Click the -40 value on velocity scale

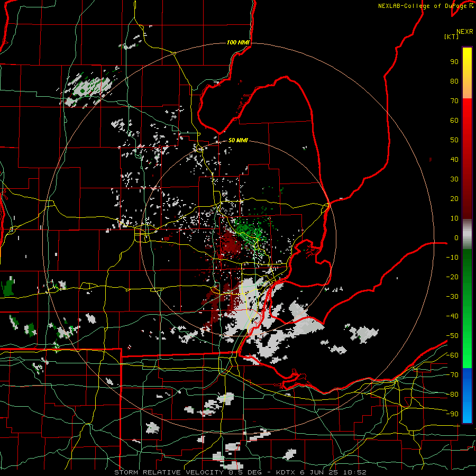tap(452, 316)
